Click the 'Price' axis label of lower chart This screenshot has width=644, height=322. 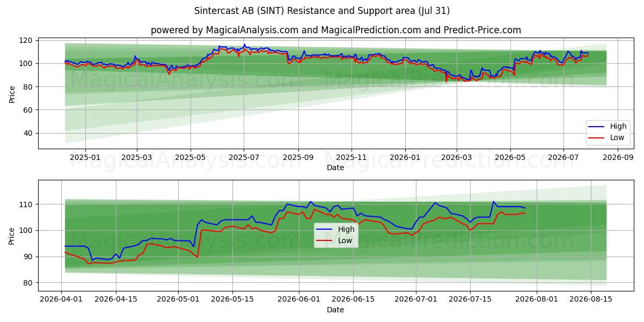coord(12,236)
